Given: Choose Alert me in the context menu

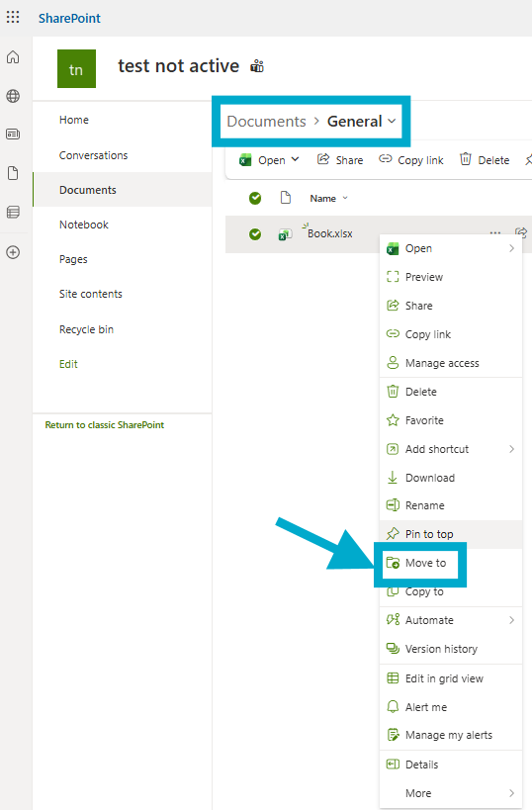Looking at the screenshot, I should point(451,707).
